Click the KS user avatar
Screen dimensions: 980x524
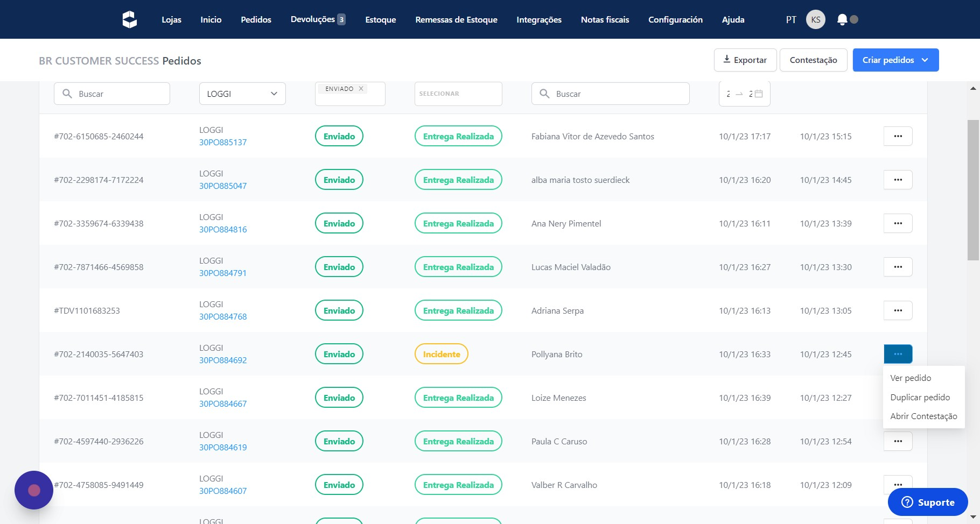[x=815, y=19]
